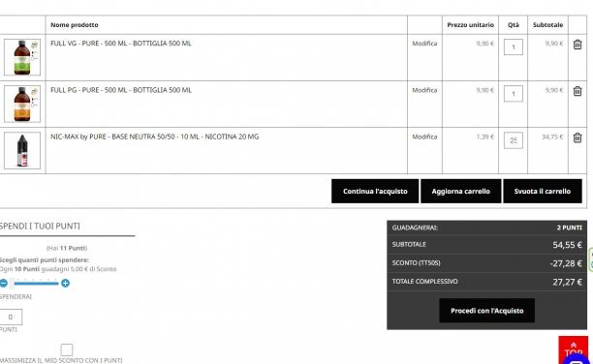This screenshot has height=364, width=593.
Task: Trash the NIC-MAX base neutra item
Action: click(x=577, y=137)
